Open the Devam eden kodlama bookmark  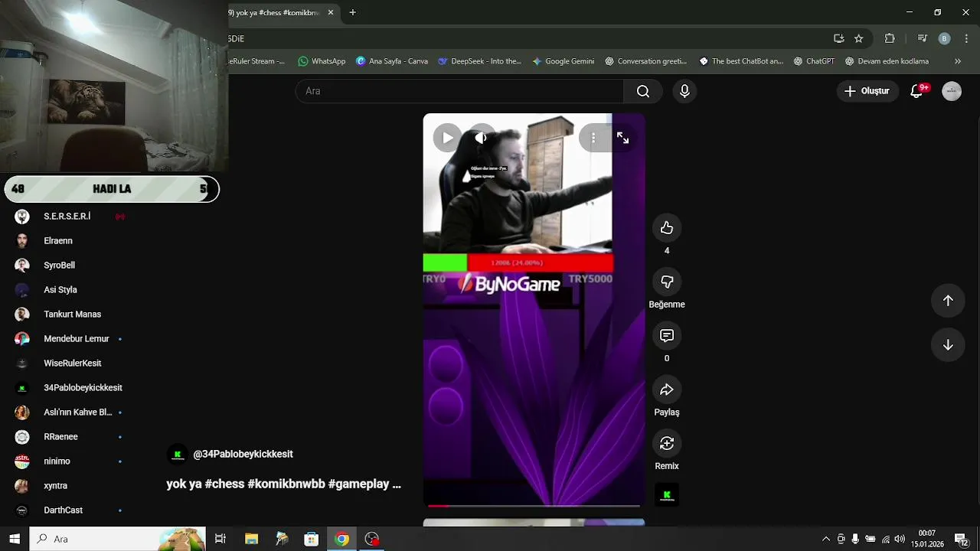click(887, 61)
